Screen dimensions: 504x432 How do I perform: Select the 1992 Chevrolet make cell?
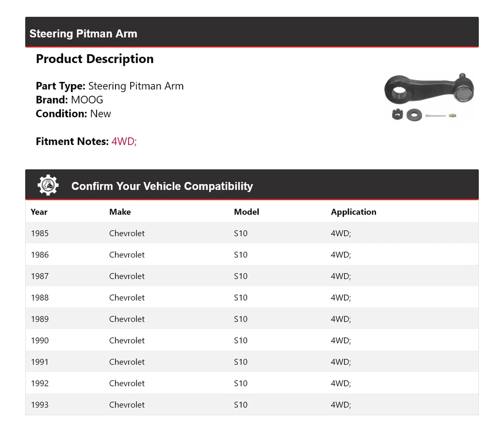(x=127, y=384)
